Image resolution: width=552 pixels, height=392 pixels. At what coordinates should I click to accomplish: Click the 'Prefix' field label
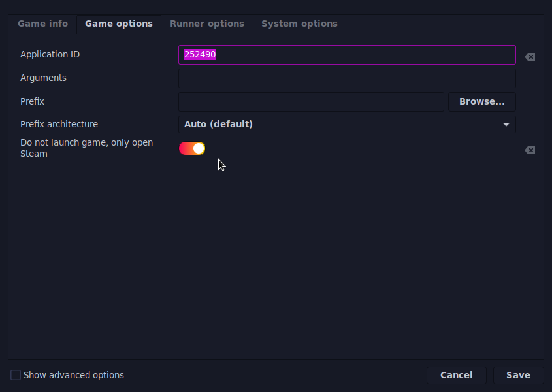pyautogui.click(x=32, y=102)
